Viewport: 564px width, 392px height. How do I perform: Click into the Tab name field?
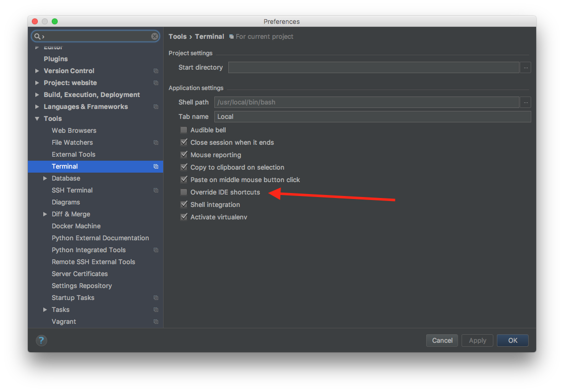(x=373, y=116)
